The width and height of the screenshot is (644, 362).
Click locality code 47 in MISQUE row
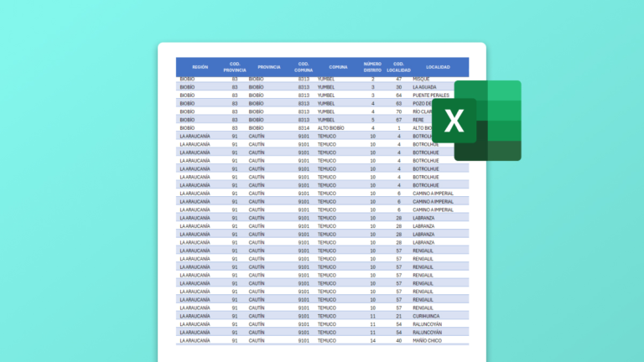click(399, 78)
